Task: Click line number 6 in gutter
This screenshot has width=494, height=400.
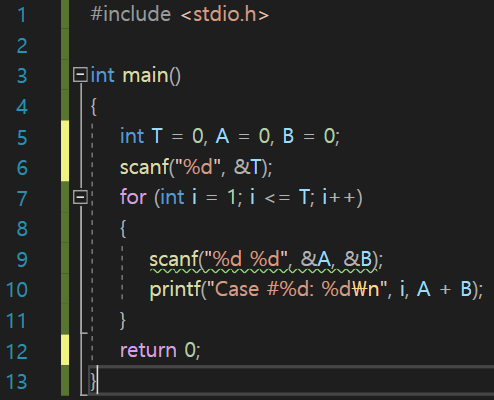Action: click(22, 168)
